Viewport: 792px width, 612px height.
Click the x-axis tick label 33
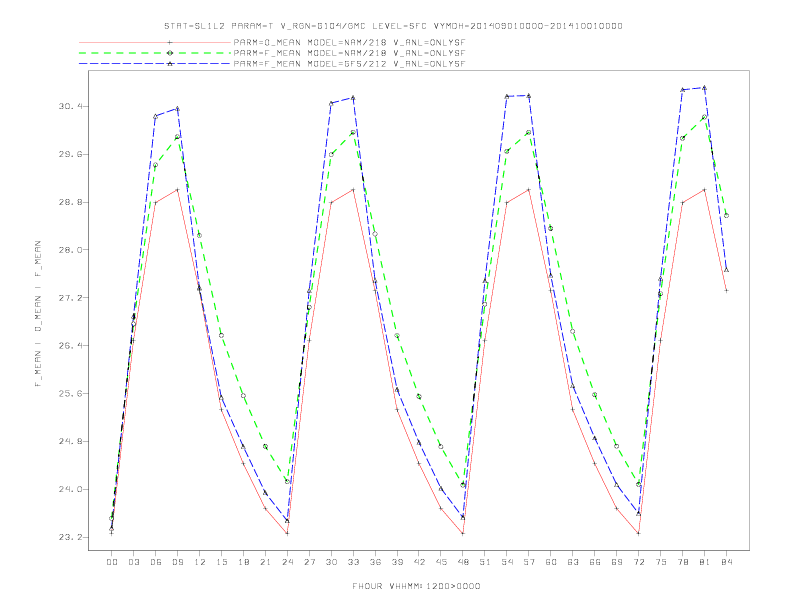(x=353, y=562)
